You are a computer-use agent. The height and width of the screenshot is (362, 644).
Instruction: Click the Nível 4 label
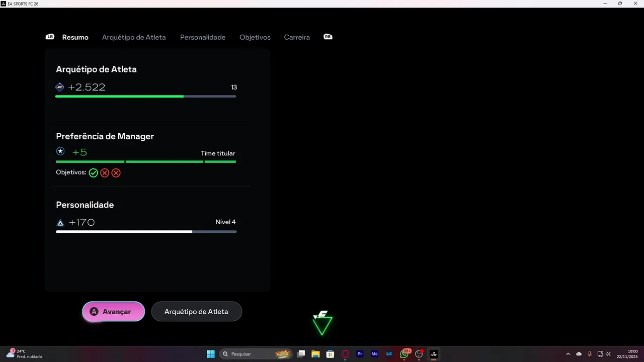225,222
